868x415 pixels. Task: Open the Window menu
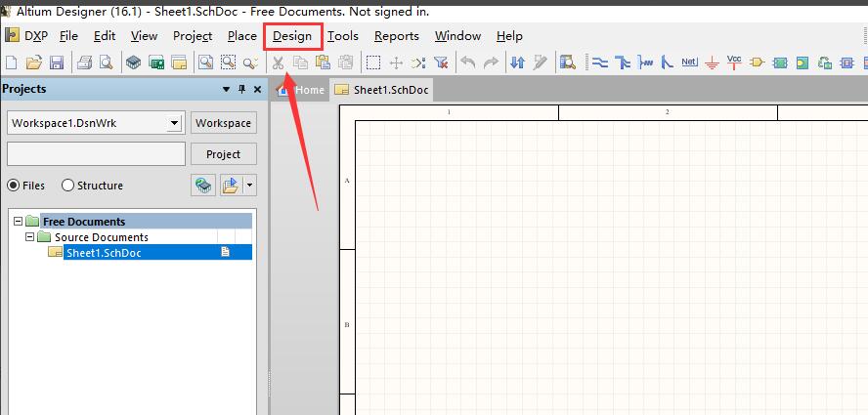457,36
